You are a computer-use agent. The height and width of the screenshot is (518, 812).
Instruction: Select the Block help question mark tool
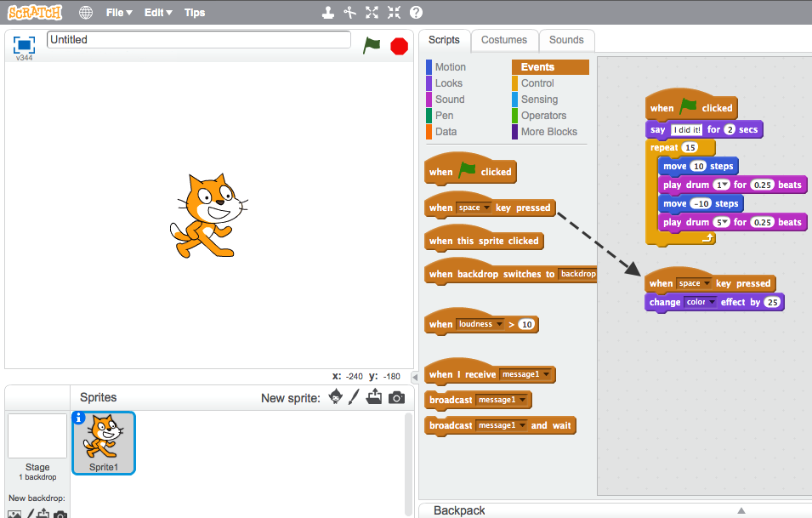416,13
